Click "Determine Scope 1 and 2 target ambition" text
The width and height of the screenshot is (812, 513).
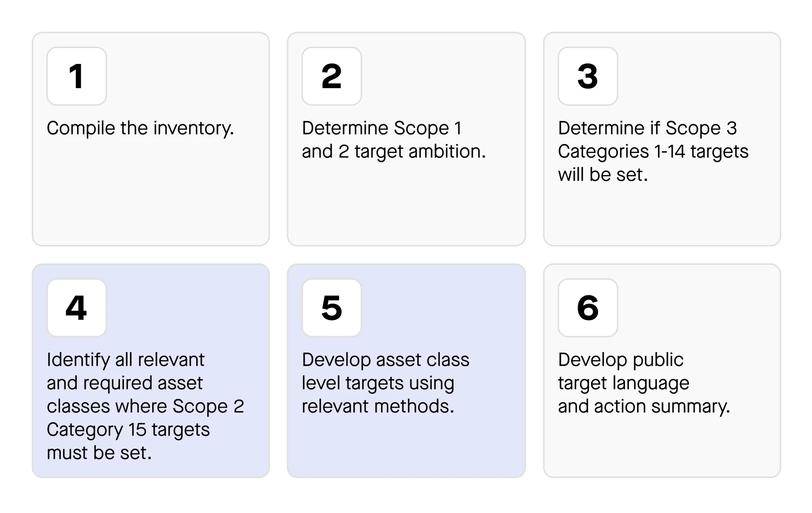point(393,140)
